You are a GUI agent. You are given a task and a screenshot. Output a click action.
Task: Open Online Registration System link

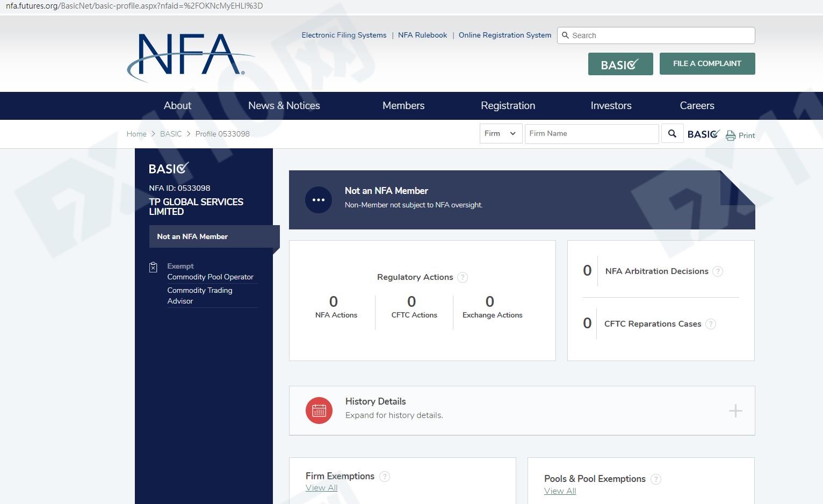point(505,35)
